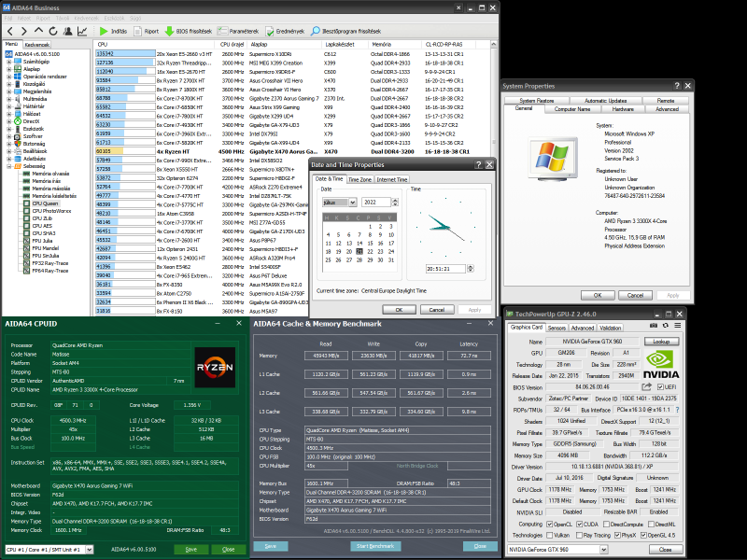Click Start Benchmark in Cache & Memory window
This screenshot has width=747, height=560.
pos(375,546)
